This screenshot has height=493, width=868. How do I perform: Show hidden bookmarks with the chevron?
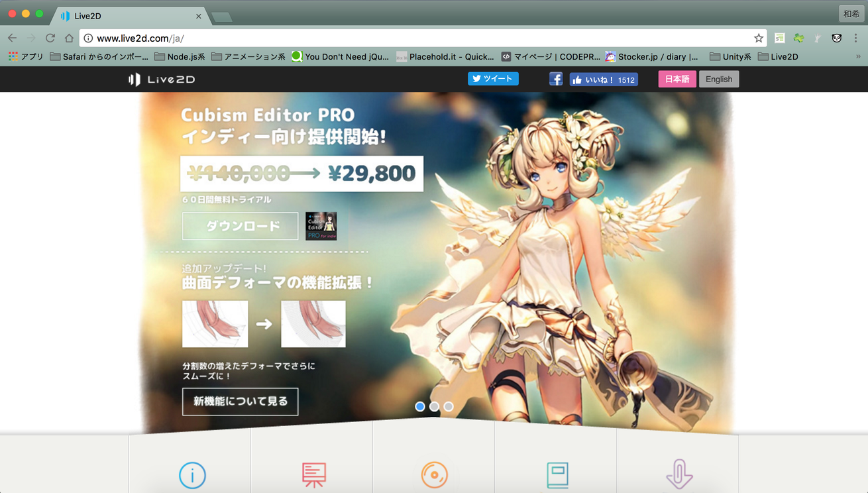tap(858, 57)
